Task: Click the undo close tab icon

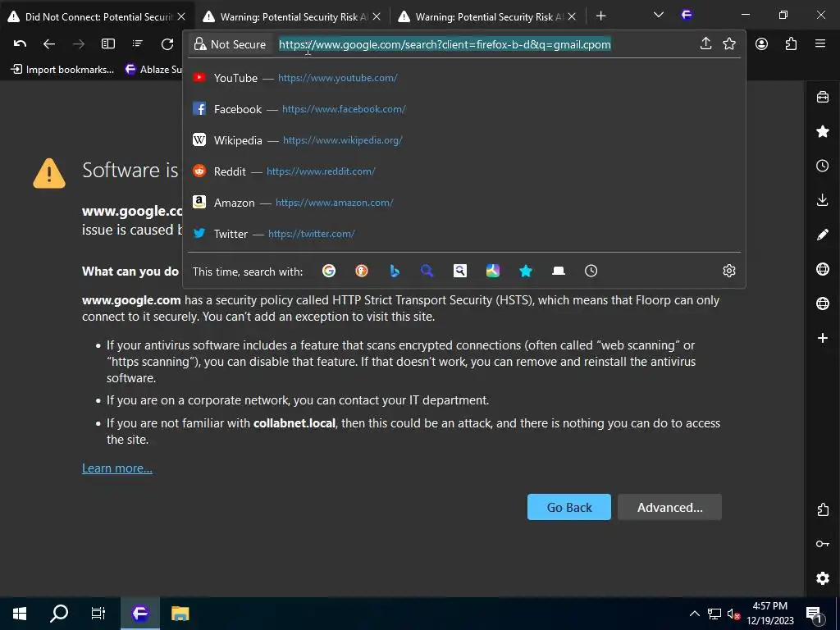Action: [20, 44]
